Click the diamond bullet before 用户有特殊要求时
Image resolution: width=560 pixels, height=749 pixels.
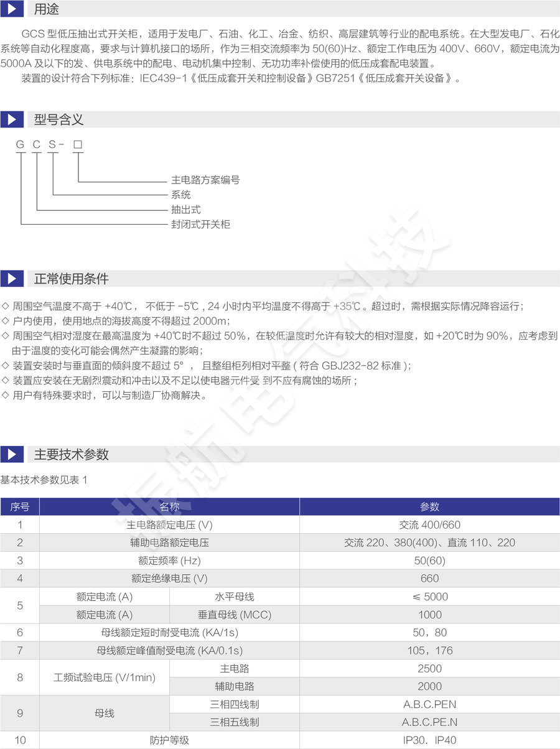click(6, 396)
